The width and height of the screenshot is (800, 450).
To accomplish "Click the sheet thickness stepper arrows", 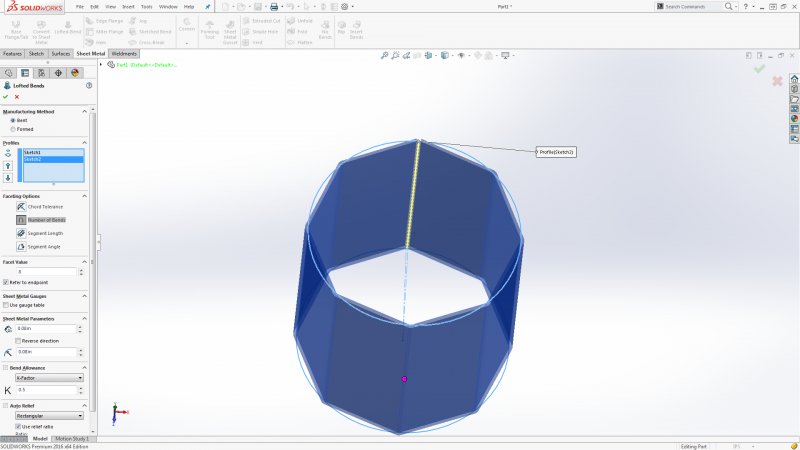I will click(80, 329).
